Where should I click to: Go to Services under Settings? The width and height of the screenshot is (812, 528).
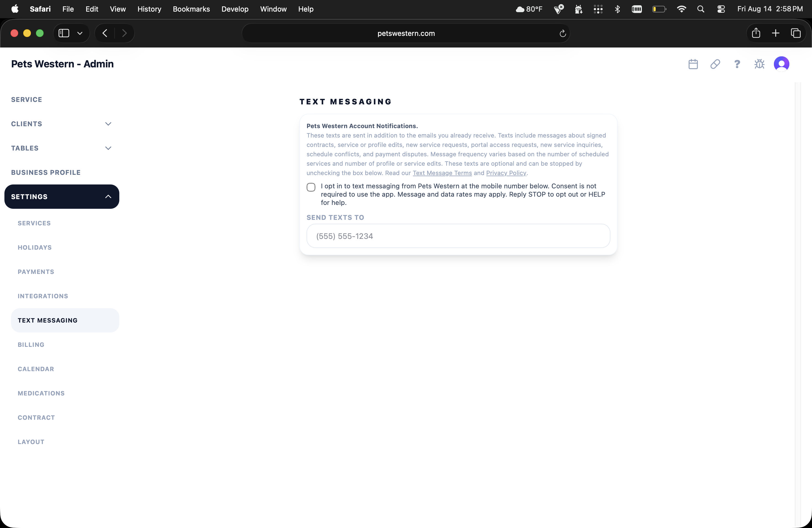(x=34, y=223)
